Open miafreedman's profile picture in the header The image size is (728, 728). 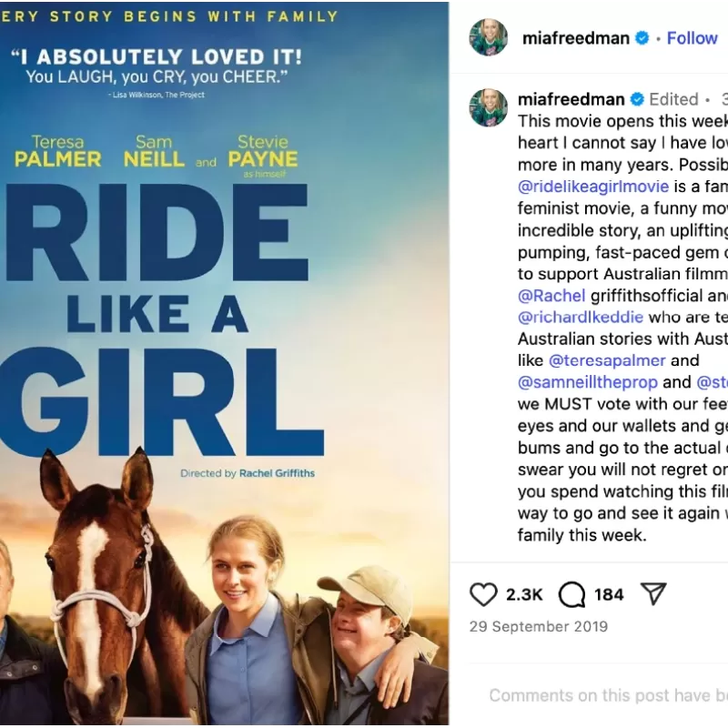coord(488,37)
